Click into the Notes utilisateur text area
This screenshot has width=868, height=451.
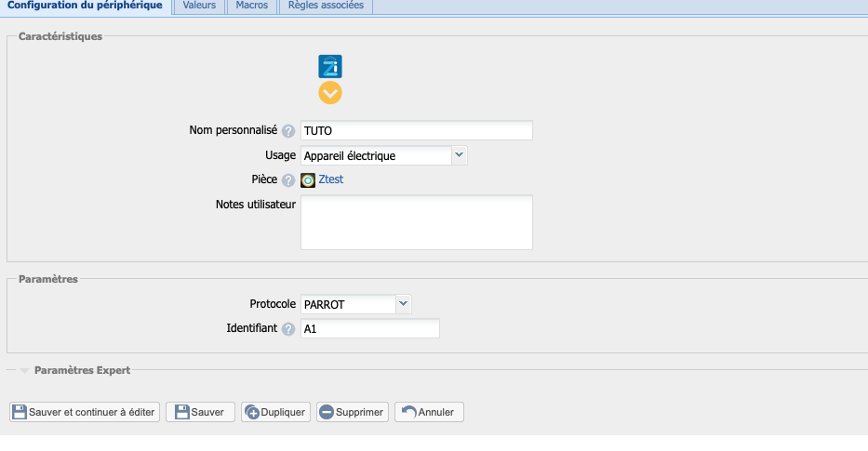(x=416, y=222)
